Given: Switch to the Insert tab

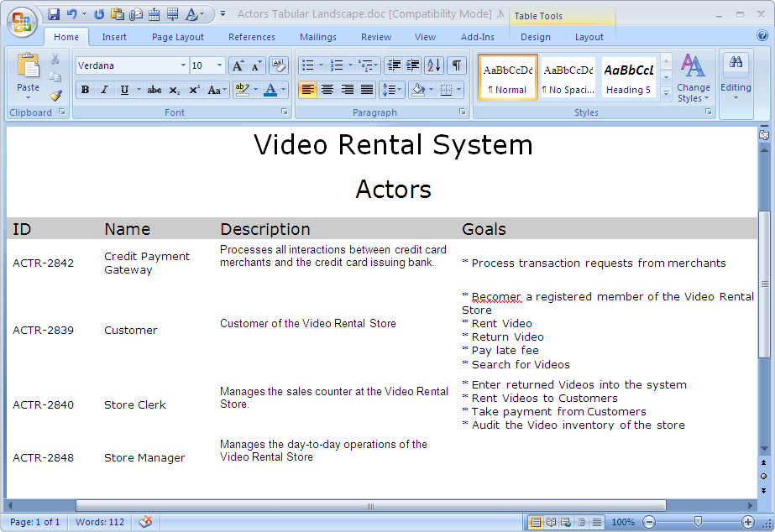Looking at the screenshot, I should point(114,37).
